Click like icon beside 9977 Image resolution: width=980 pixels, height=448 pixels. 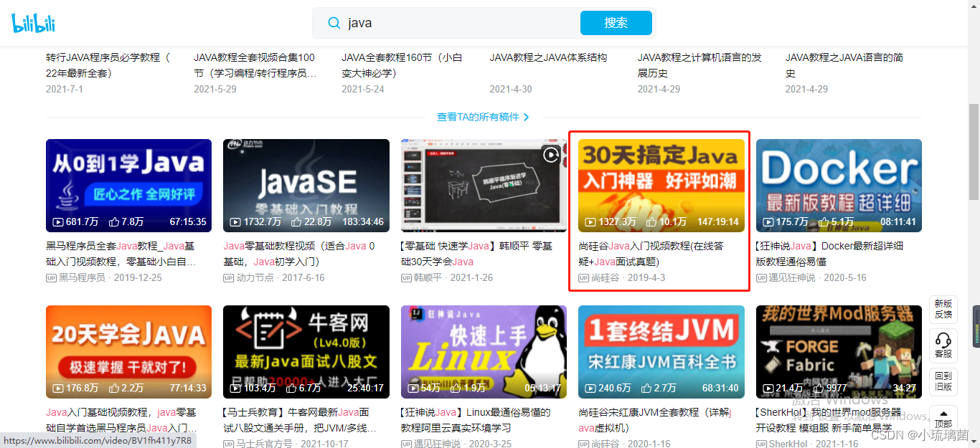tap(819, 388)
